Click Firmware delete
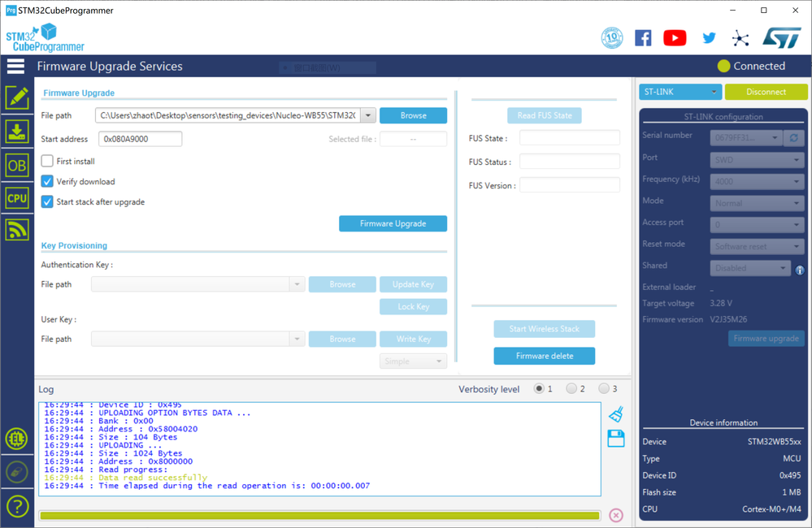812x528 pixels. [545, 356]
